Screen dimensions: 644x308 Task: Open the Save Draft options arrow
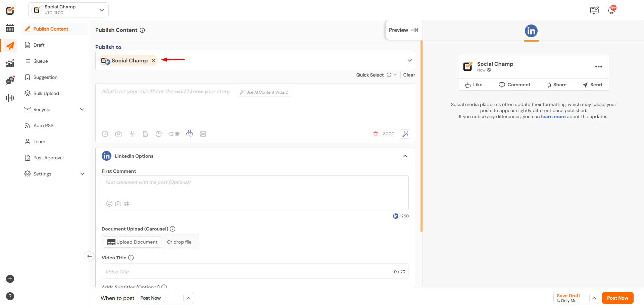click(594, 298)
